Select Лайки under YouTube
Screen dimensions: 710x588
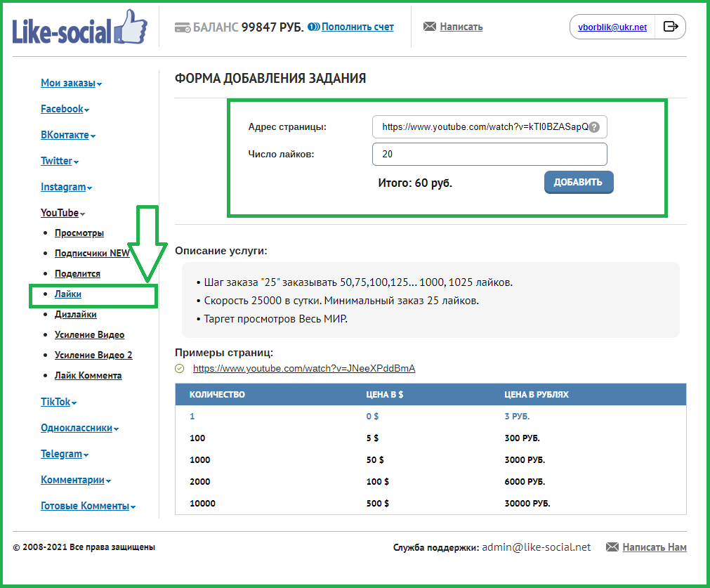pos(68,294)
